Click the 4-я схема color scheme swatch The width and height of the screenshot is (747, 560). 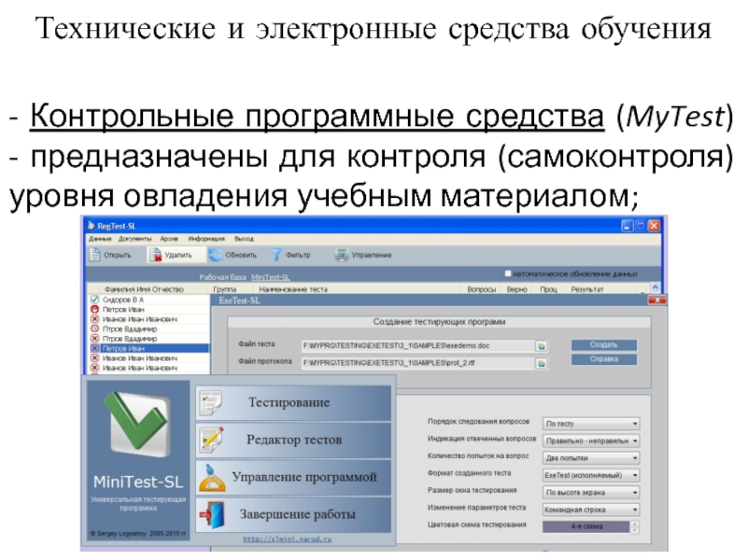click(586, 526)
